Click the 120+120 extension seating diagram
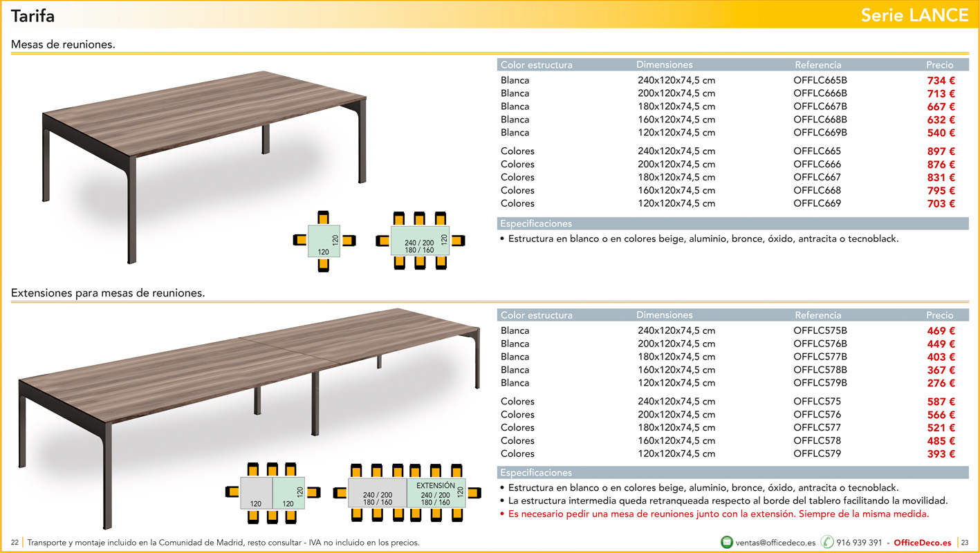The image size is (980, 553). 272,492
